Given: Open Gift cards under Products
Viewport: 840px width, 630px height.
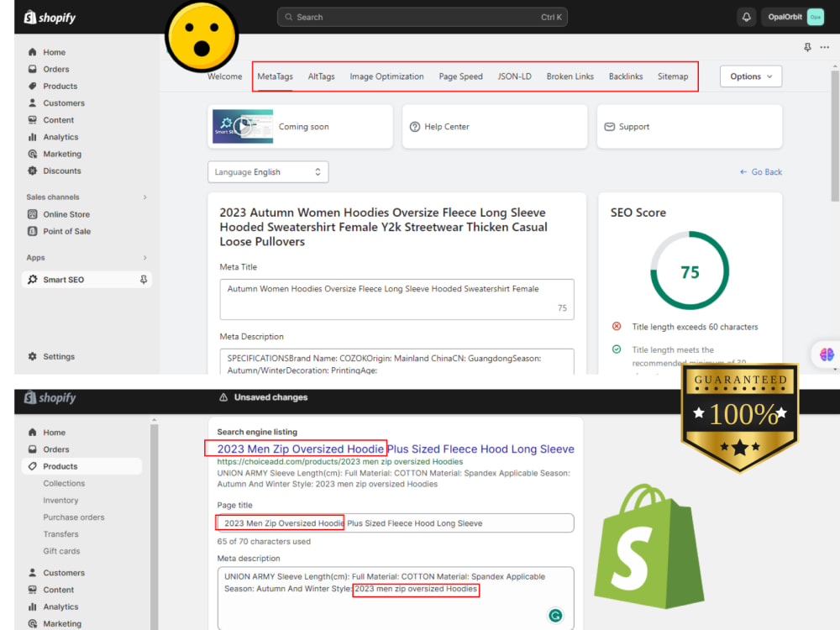Looking at the screenshot, I should click(x=61, y=551).
